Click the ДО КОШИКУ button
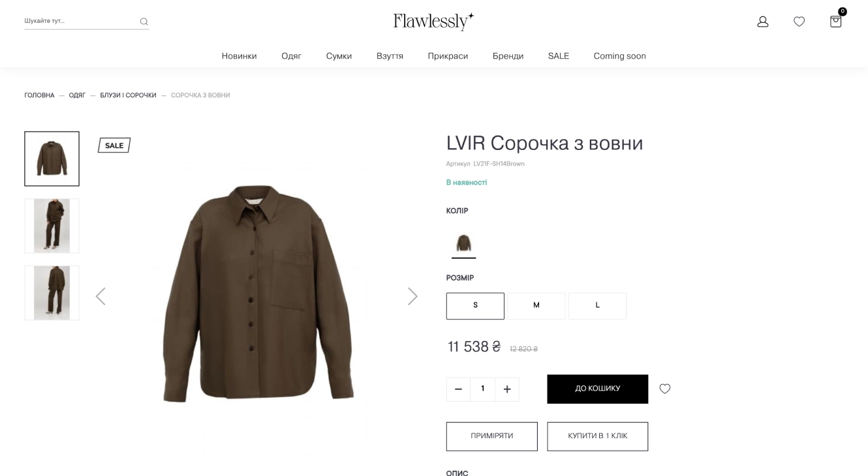868x476 pixels. click(x=598, y=389)
